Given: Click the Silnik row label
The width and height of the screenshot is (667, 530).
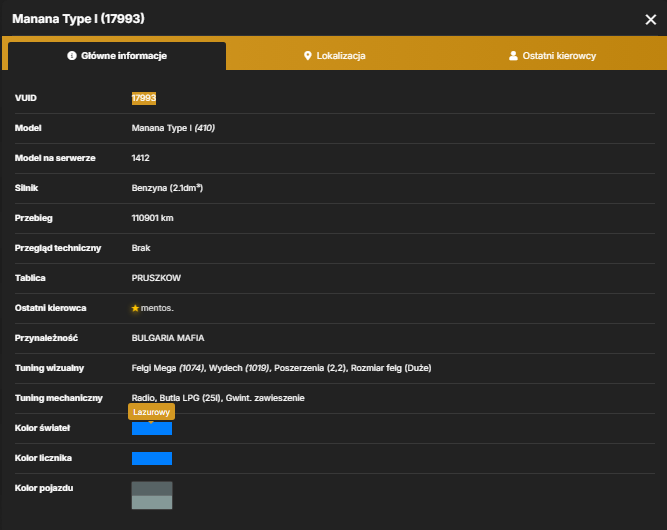Looking at the screenshot, I should pyautogui.click(x=26, y=188).
